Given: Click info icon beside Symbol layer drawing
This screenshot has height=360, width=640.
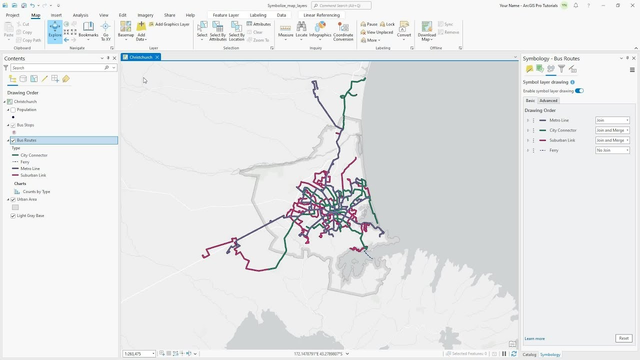Looking at the screenshot, I should (x=573, y=82).
